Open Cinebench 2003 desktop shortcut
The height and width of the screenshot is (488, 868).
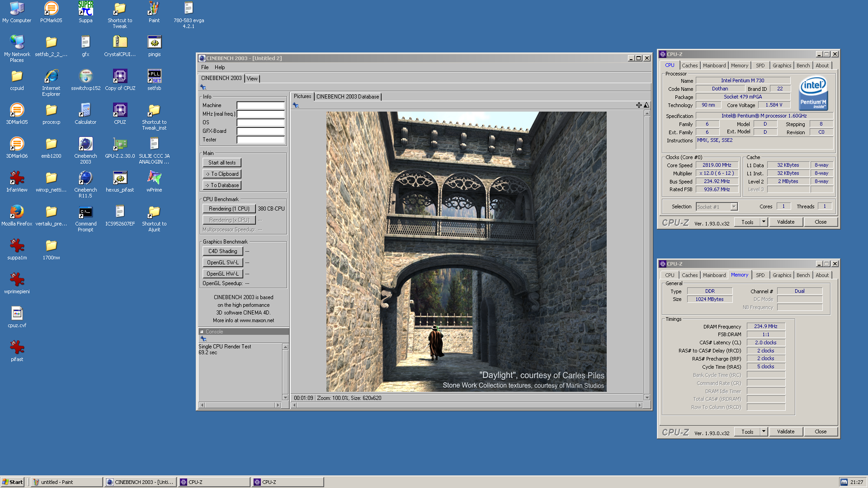(x=85, y=150)
